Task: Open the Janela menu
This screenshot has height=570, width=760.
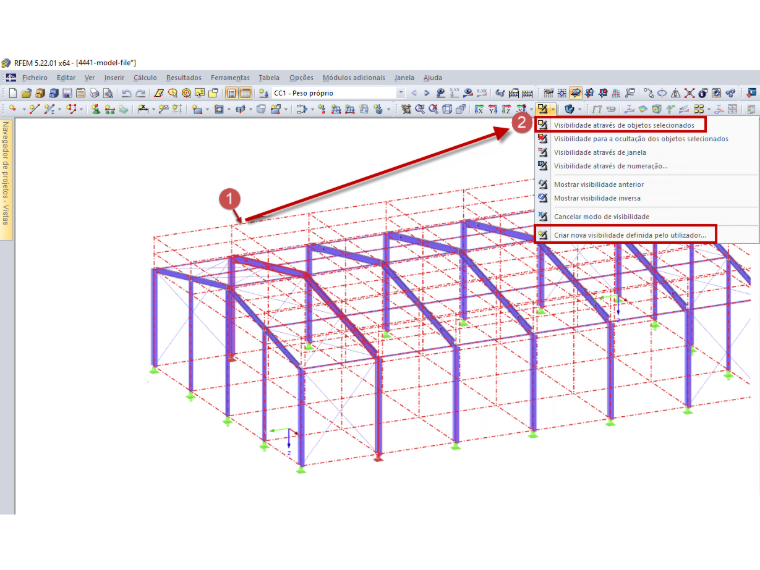Action: (x=404, y=78)
